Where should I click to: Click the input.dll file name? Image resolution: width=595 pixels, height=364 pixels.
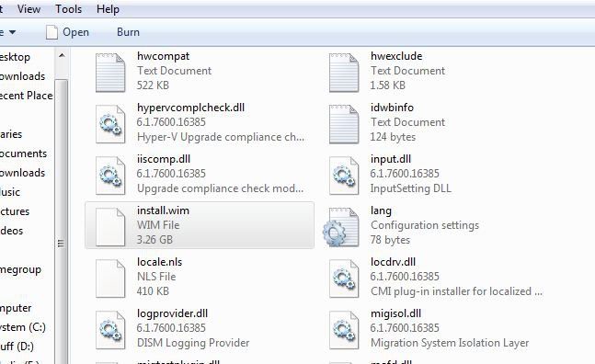391,159
